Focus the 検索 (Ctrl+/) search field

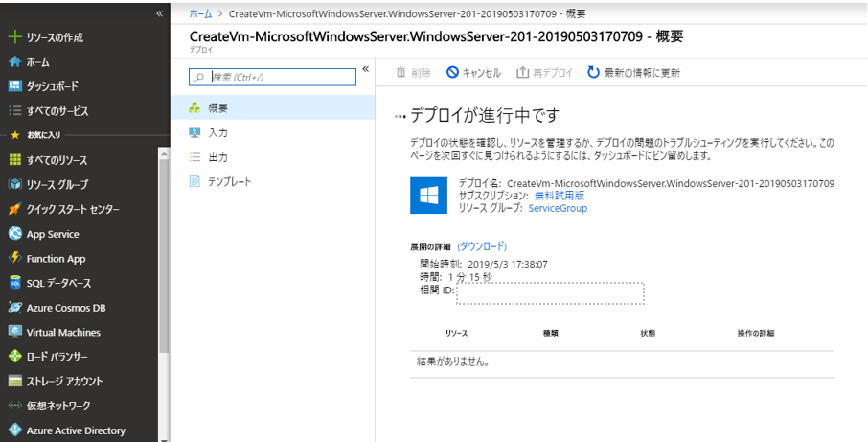click(x=272, y=77)
